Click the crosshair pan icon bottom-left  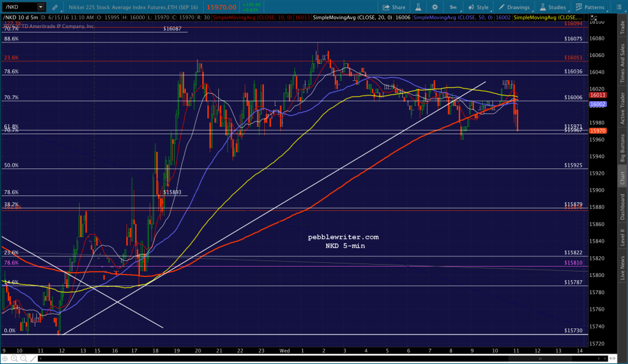point(5,359)
